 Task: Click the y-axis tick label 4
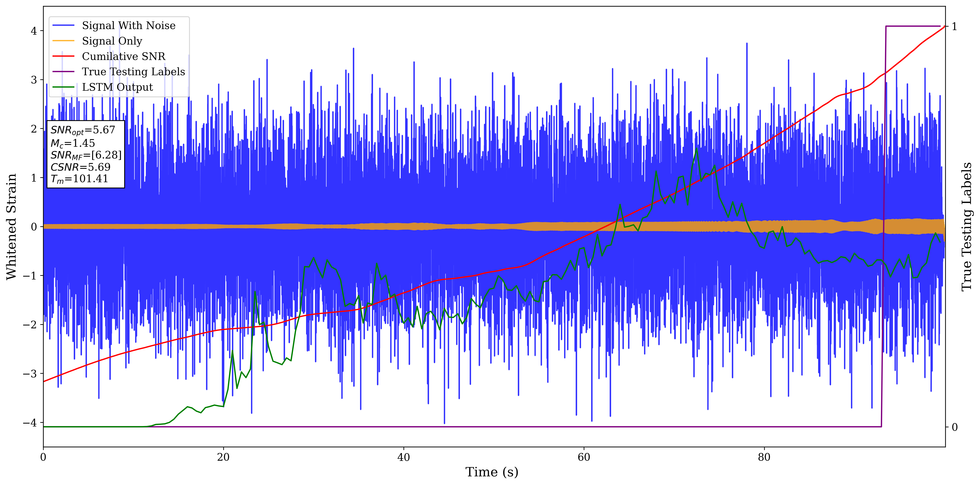34,31
